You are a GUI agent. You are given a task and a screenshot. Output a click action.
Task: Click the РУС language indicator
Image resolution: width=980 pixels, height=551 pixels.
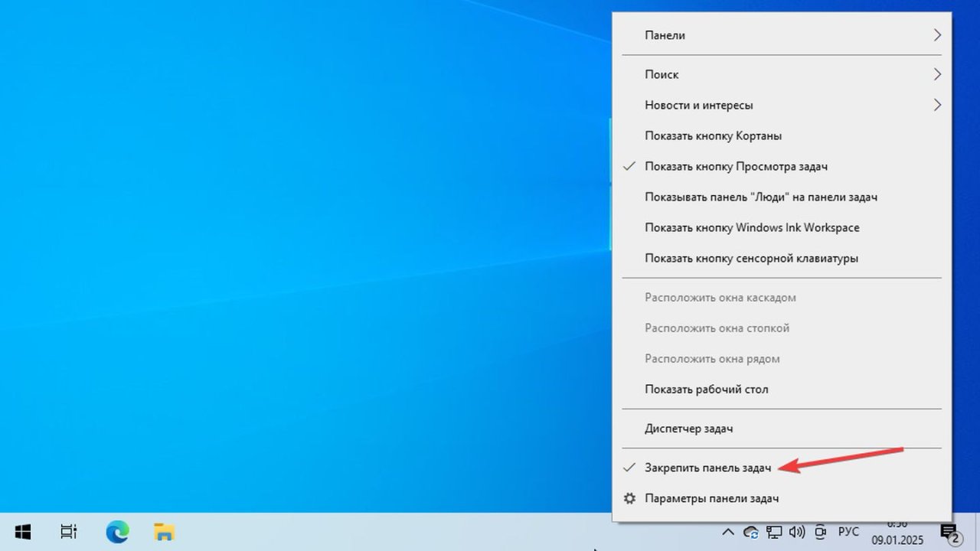coord(848,532)
